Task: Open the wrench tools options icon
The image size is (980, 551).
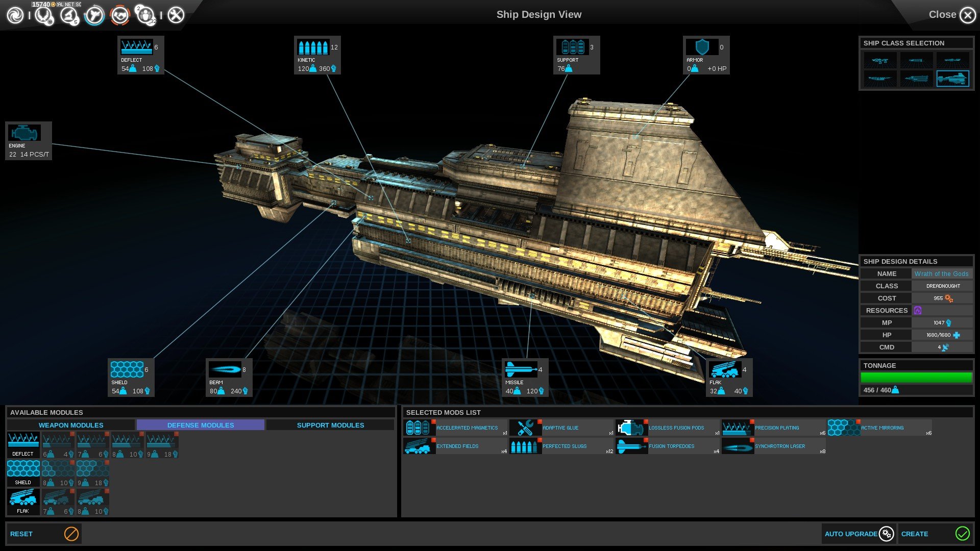Action: click(176, 15)
